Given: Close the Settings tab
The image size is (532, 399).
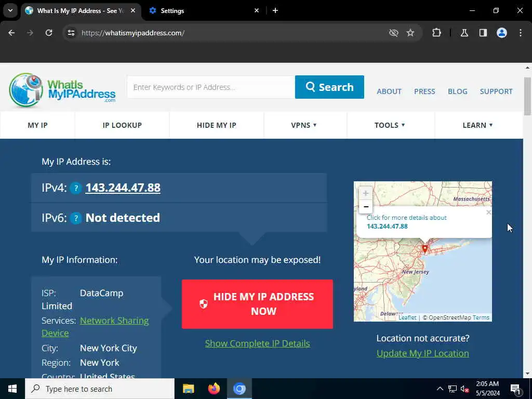Looking at the screenshot, I should [x=257, y=10].
